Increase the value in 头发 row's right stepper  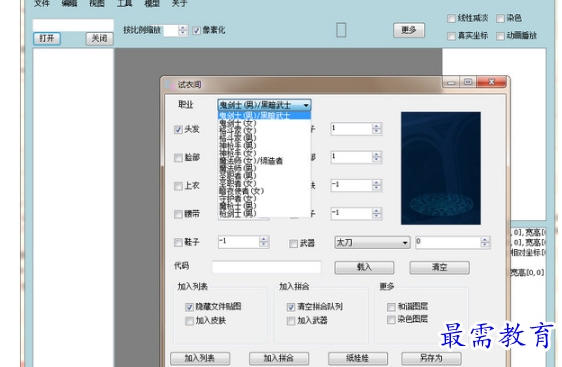[x=376, y=126]
